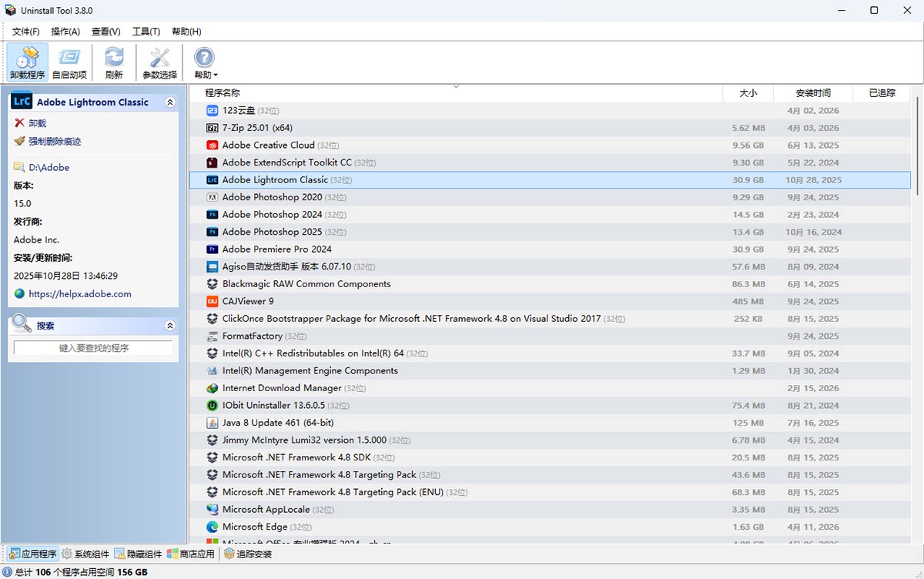The height and width of the screenshot is (579, 924).
Task: Switch to the 隐藏组件 tab
Action: pos(138,554)
